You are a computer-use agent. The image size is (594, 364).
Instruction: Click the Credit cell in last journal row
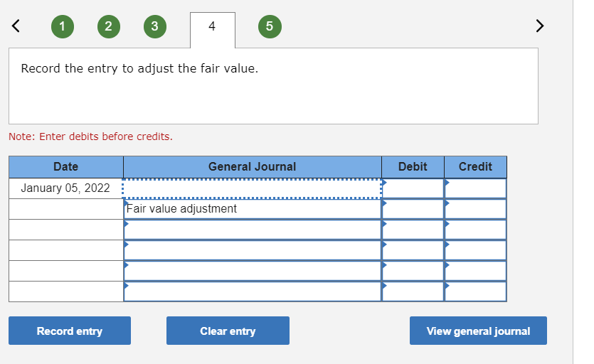[475, 291]
